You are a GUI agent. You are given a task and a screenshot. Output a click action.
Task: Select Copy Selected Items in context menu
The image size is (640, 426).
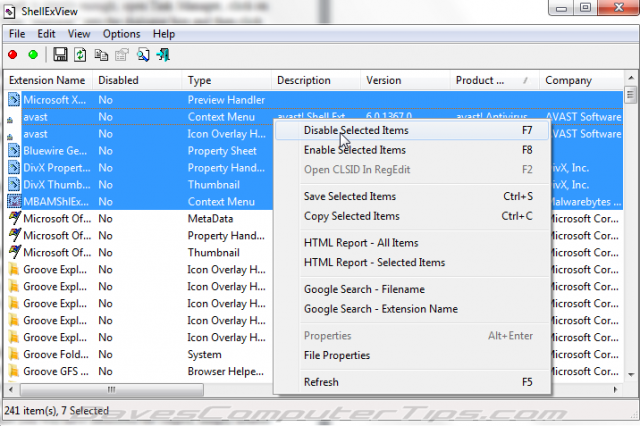[411, 216]
